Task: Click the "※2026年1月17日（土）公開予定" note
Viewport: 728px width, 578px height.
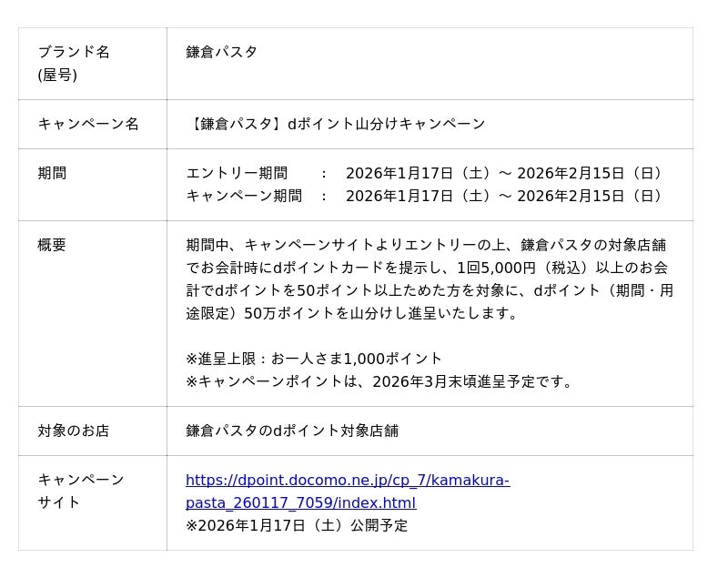Action: click(x=297, y=525)
